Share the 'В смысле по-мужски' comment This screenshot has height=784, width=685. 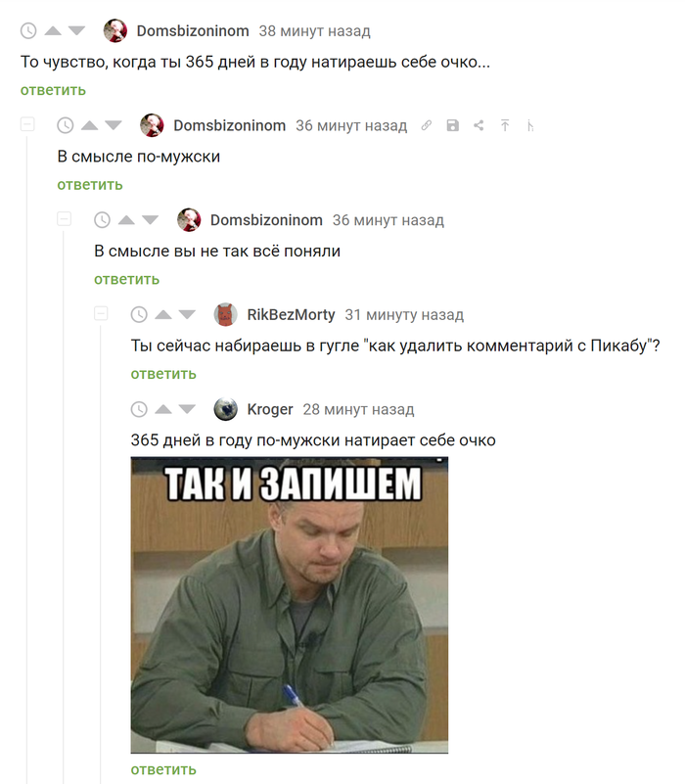click(x=479, y=125)
